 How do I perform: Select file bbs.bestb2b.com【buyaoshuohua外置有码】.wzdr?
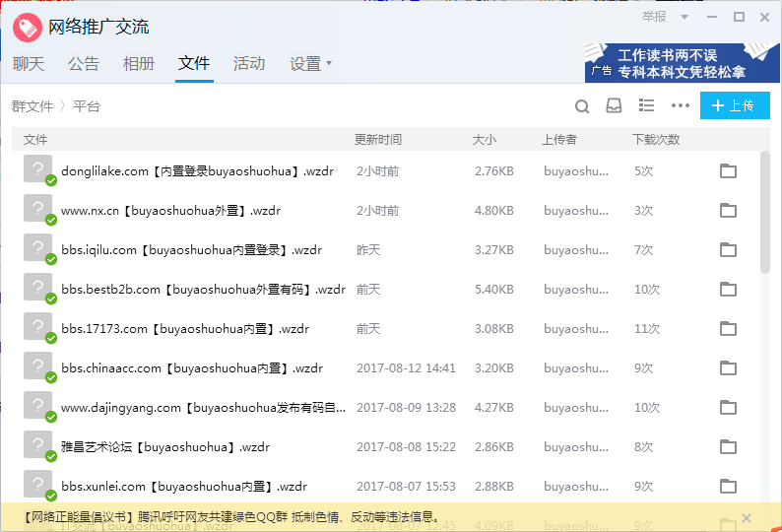tap(203, 290)
